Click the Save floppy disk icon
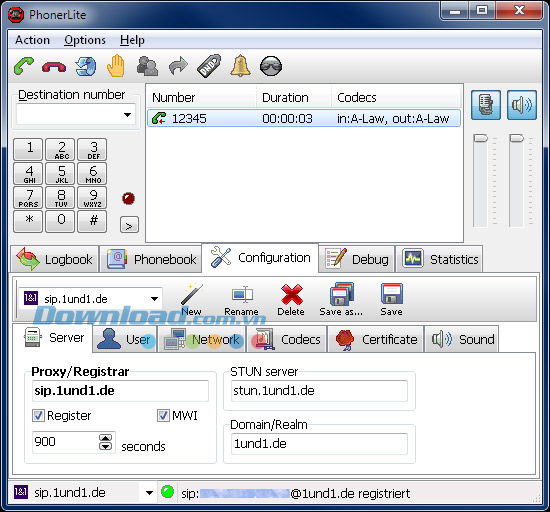550x512 pixels. pyautogui.click(x=391, y=300)
